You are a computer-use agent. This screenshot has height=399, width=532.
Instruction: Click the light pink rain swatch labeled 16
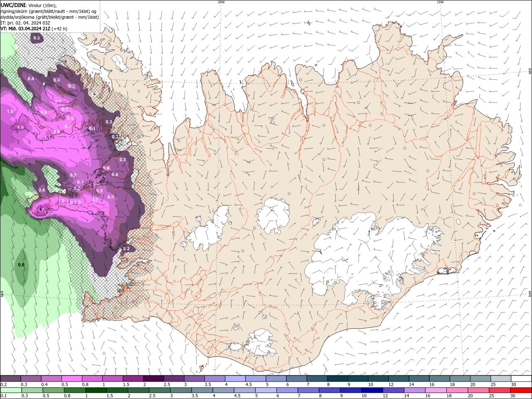click(x=435, y=390)
